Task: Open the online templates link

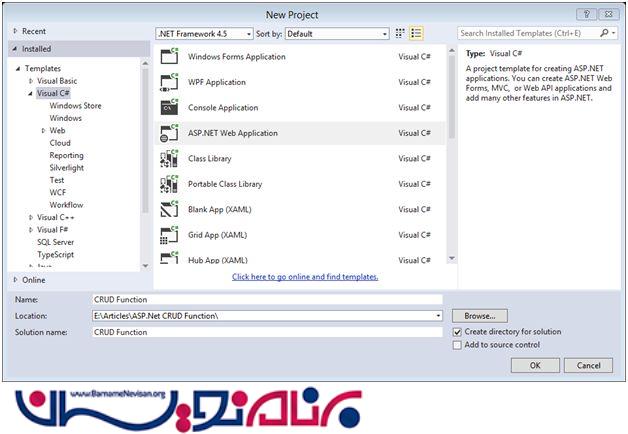Action: click(305, 277)
